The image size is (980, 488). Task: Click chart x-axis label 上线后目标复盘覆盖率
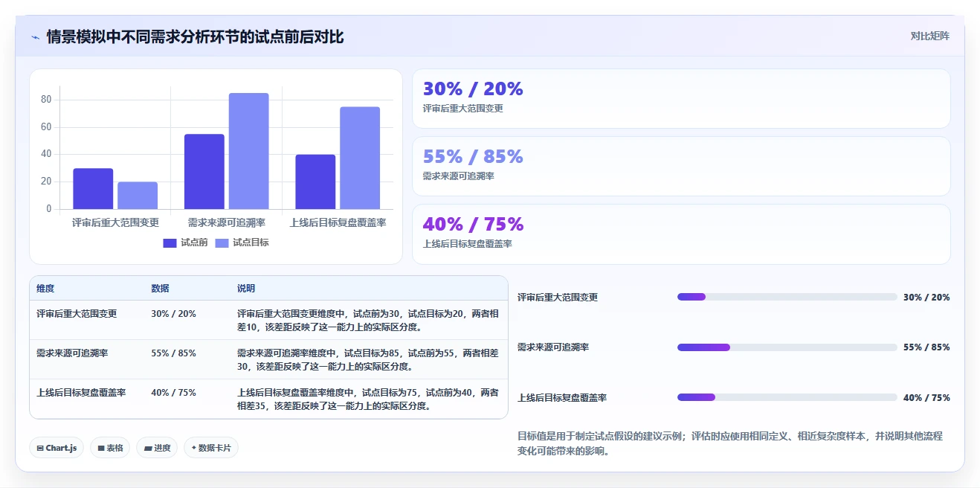point(338,222)
